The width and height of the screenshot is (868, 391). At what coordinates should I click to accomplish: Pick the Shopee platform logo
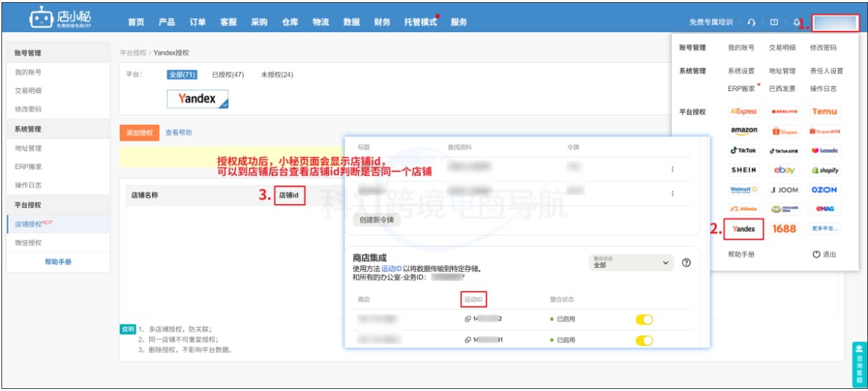[784, 131]
